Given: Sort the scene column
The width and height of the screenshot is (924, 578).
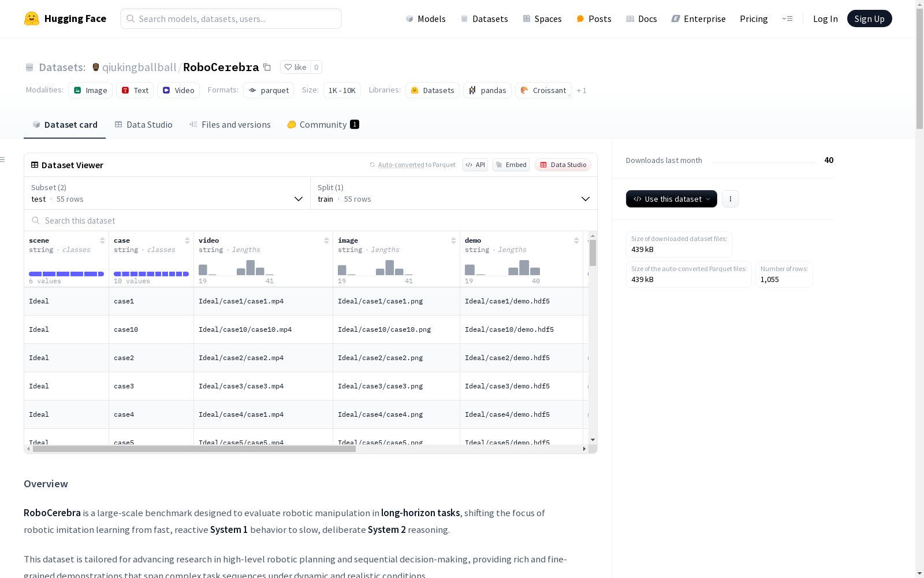Looking at the screenshot, I should click(102, 240).
